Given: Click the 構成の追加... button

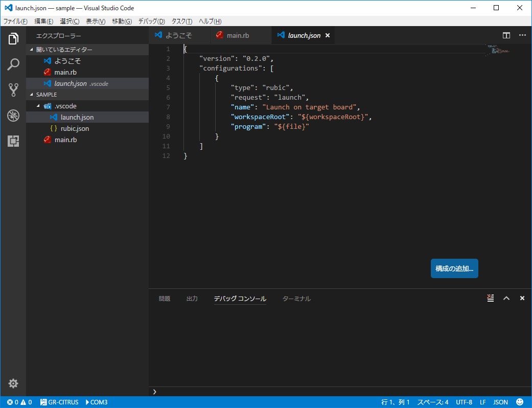Looking at the screenshot, I should [x=454, y=268].
